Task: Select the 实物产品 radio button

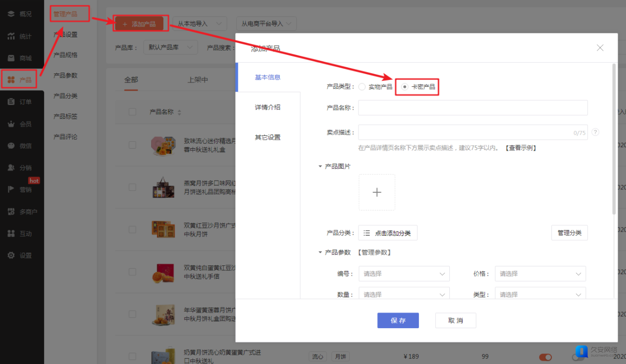Action: [362, 87]
